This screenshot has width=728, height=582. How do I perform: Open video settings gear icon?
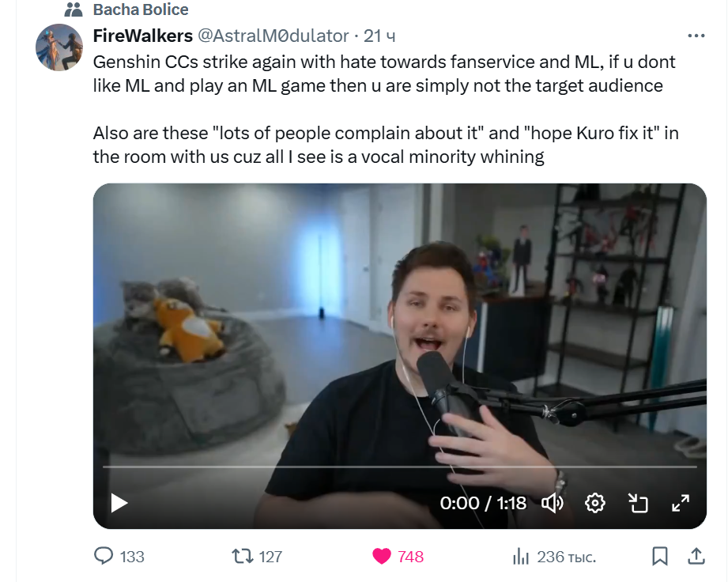(x=594, y=503)
